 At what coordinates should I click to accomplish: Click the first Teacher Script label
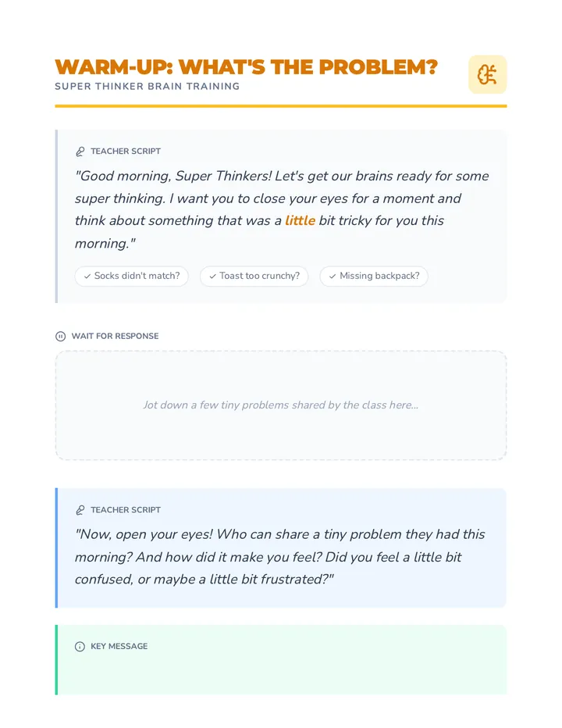[x=126, y=152]
